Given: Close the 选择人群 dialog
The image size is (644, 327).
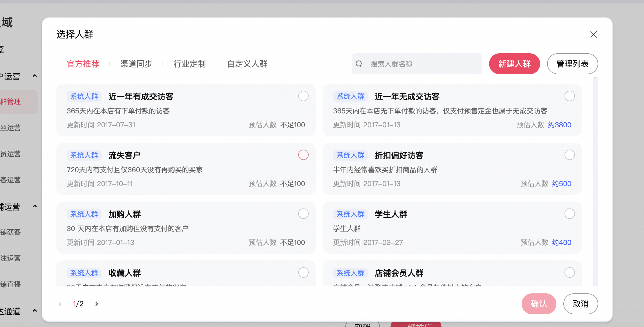Looking at the screenshot, I should coord(594,34).
